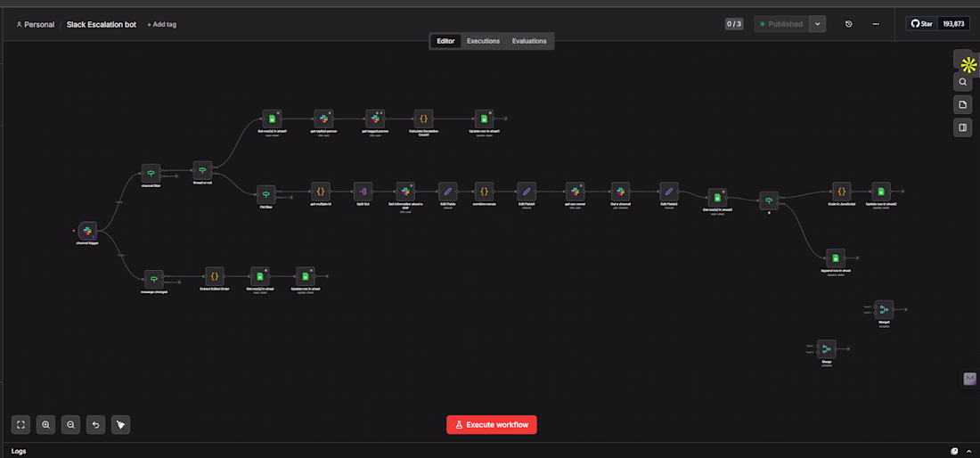Open the get multiple id code node
Screen dimensions: 980x458
tap(321, 192)
